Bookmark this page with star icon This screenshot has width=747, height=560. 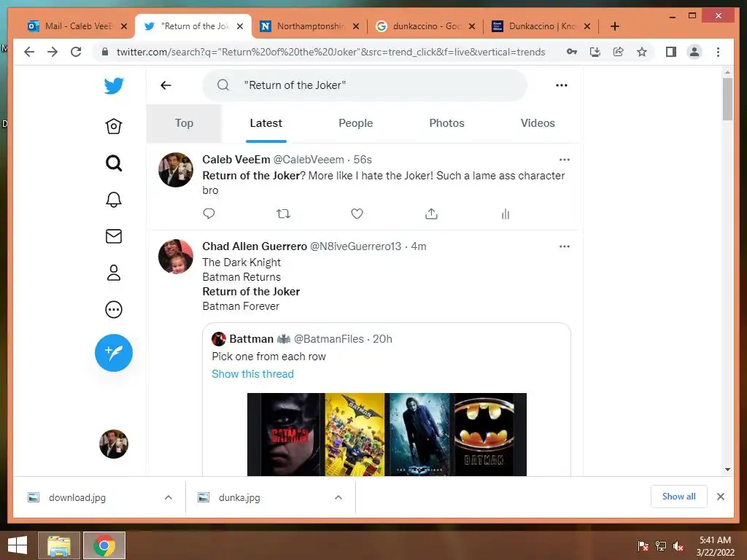coord(642,52)
